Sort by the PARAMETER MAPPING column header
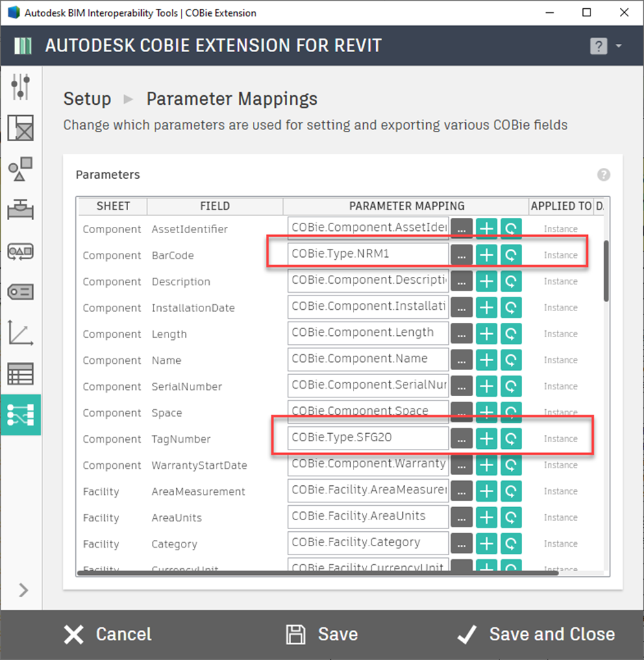 pyautogui.click(x=406, y=206)
